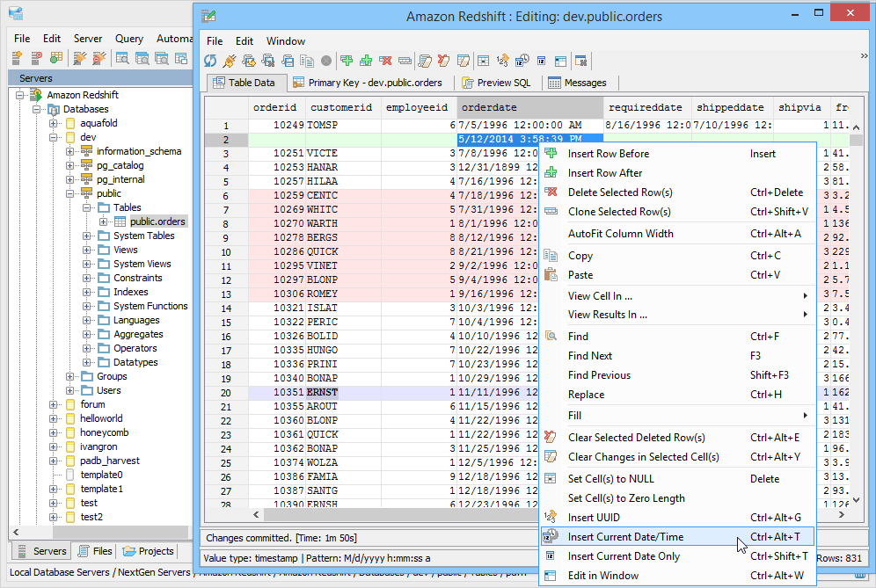Click the Refresh icon in the editor toolbar
Viewport: 876px width, 588px height.
210,61
